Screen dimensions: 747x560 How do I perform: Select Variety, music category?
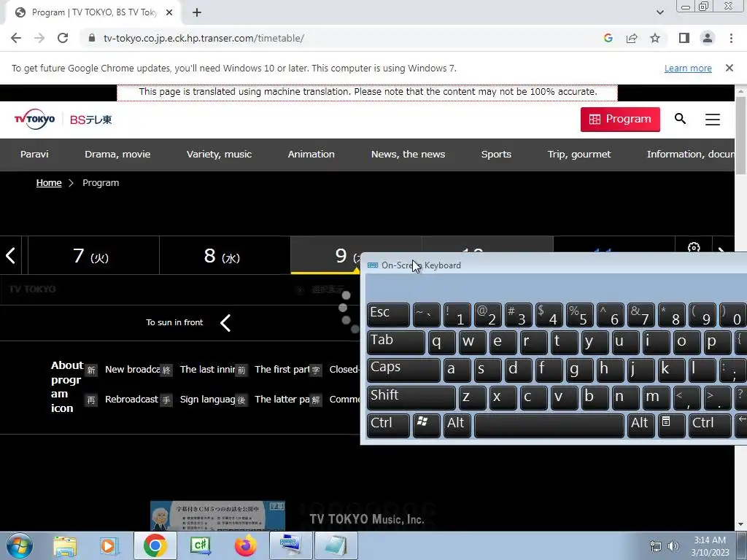pos(219,155)
